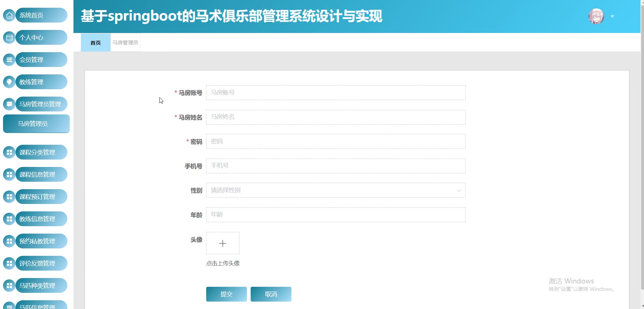Click the grid icon beside 课程分类管理
This screenshot has height=309, width=644.
click(x=9, y=152)
